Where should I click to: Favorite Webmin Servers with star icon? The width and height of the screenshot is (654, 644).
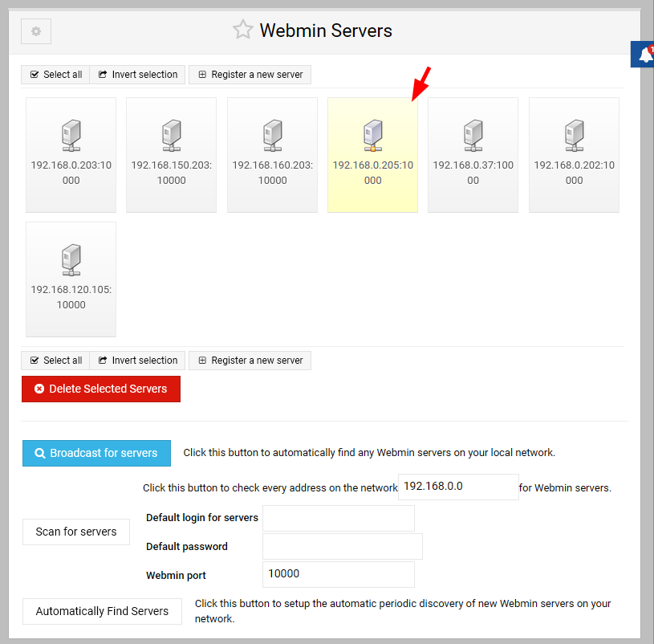[243, 30]
